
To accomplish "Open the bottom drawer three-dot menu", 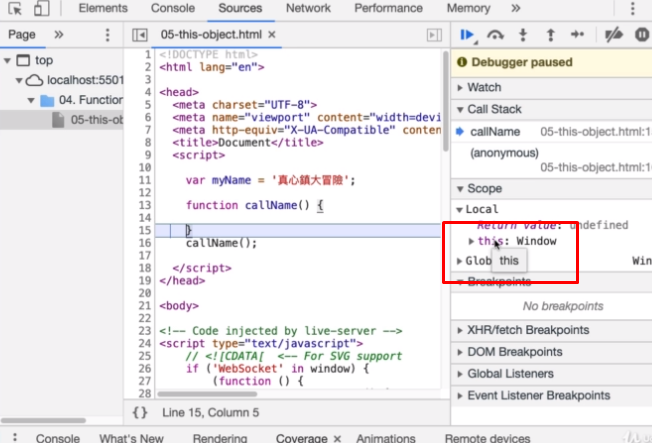I will click(15, 437).
